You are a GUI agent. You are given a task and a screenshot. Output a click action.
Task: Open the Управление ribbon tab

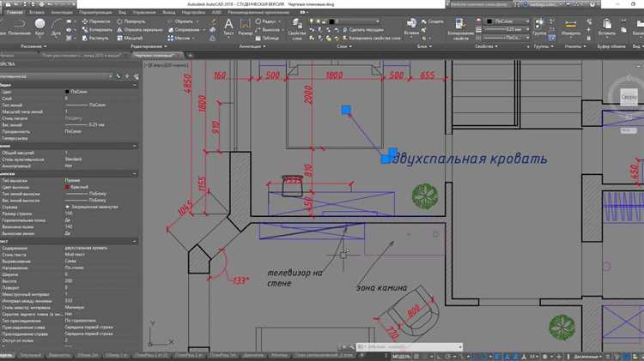pyautogui.click(x=144, y=12)
